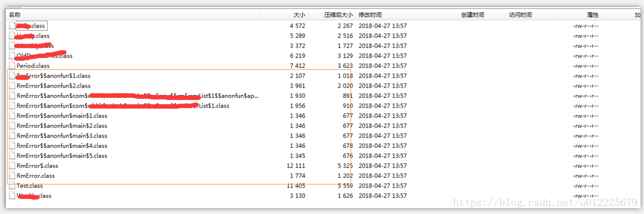Click the -rw-r--r-- attribute in the RmError.class row
The width and height of the screenshot is (644, 214).
pos(586,176)
